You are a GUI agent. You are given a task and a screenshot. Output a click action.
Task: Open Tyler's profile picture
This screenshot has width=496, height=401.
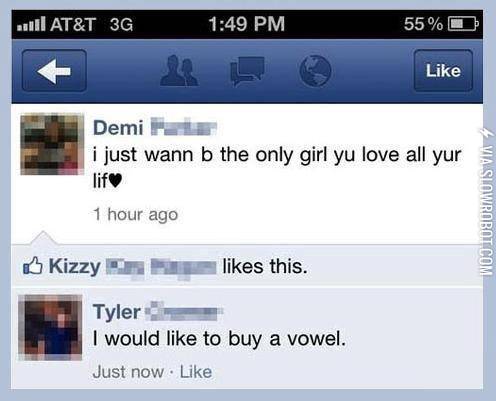pos(50,327)
